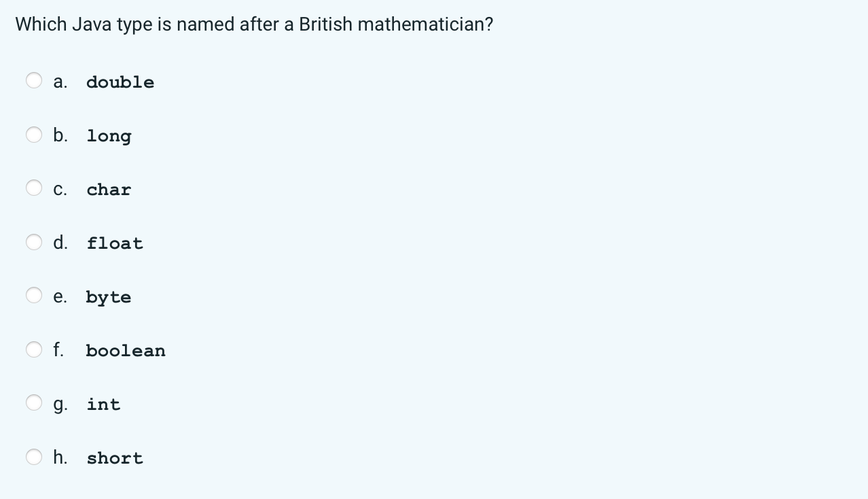The width and height of the screenshot is (868, 499).
Task: Click the 'char' answer text
Action: click(x=109, y=190)
